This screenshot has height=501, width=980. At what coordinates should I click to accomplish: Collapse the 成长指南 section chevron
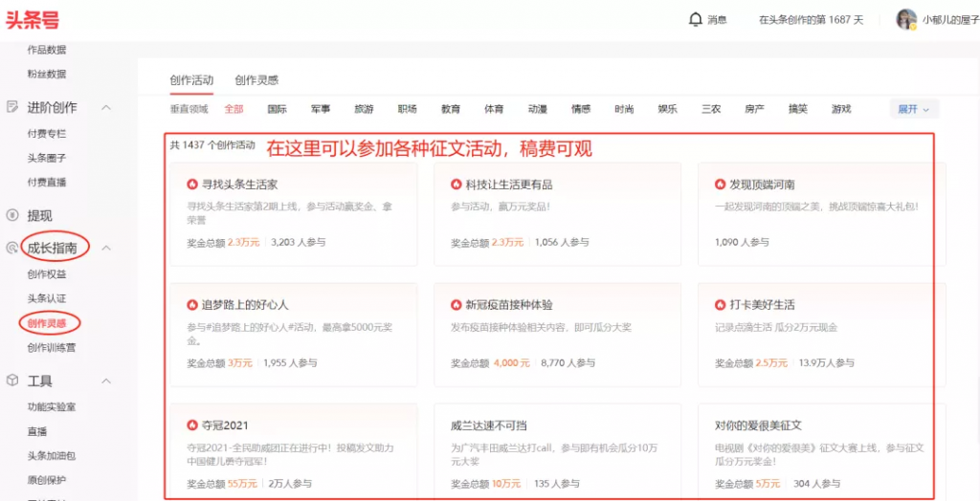(106, 248)
